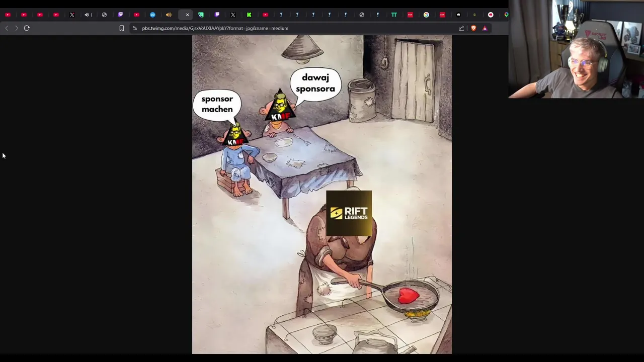Reload the current page
The image size is (644, 362).
coord(27,28)
